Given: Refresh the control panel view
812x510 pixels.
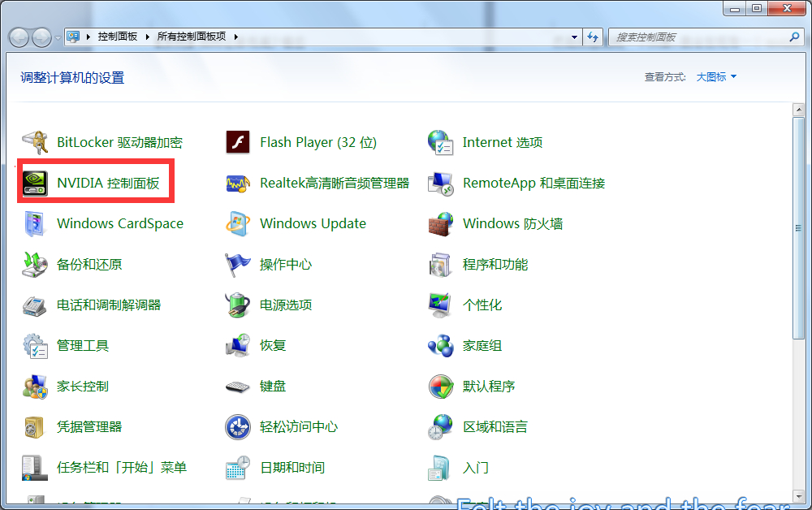Looking at the screenshot, I should click(593, 37).
